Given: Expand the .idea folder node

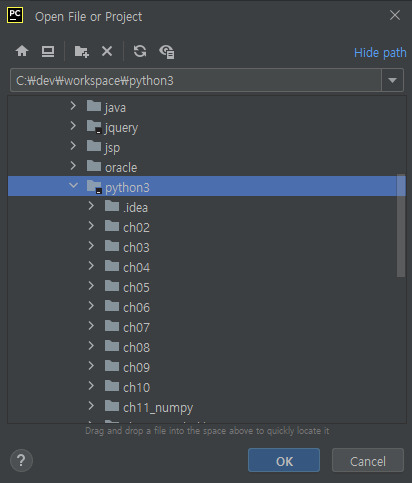Looking at the screenshot, I should 91,206.
